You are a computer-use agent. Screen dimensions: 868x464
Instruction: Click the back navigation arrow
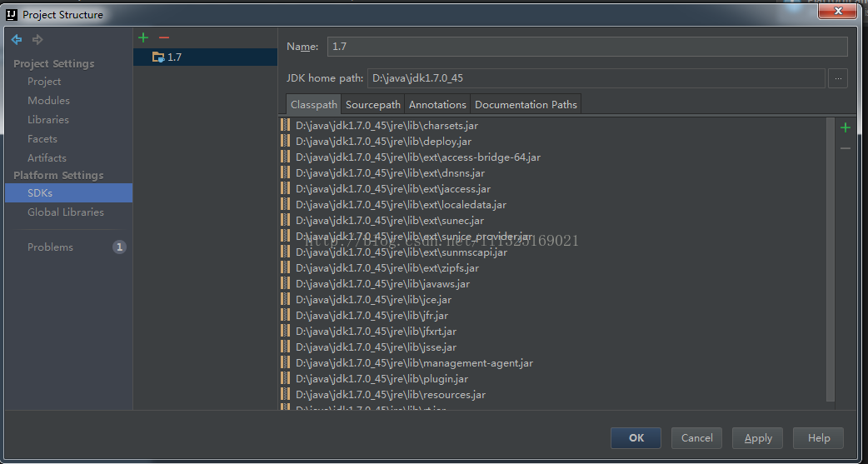click(17, 39)
